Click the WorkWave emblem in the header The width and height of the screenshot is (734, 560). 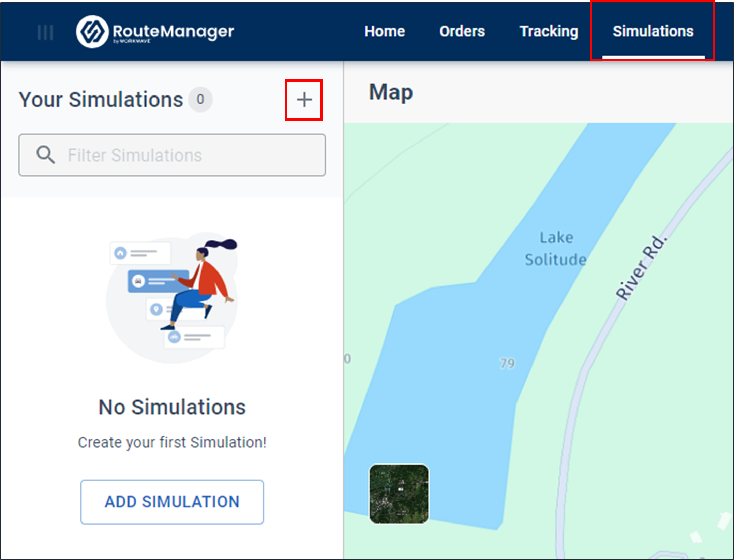[92, 31]
